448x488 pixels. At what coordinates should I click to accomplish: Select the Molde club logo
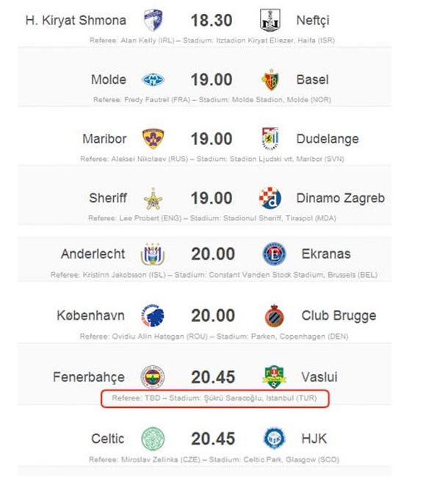[153, 79]
